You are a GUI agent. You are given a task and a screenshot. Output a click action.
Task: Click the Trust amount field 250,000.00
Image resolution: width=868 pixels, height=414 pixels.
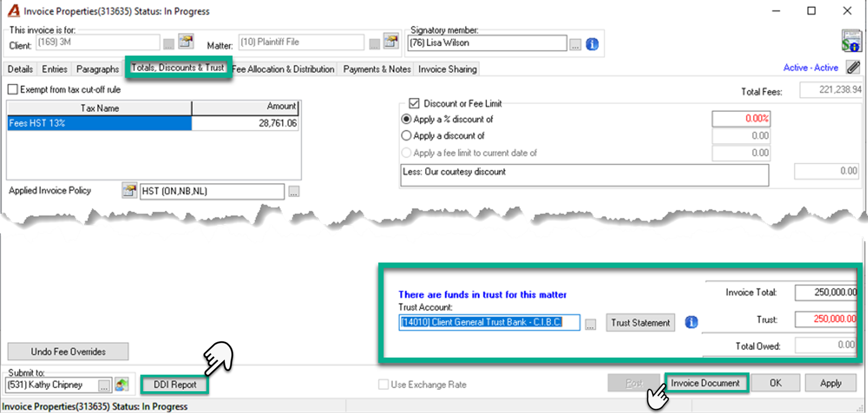826,319
